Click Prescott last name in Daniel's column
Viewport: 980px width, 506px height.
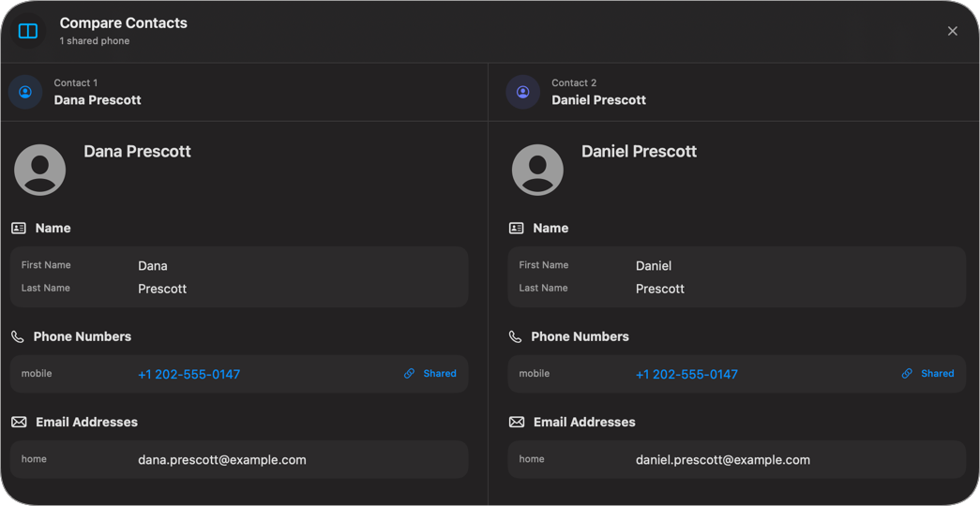[x=659, y=289]
